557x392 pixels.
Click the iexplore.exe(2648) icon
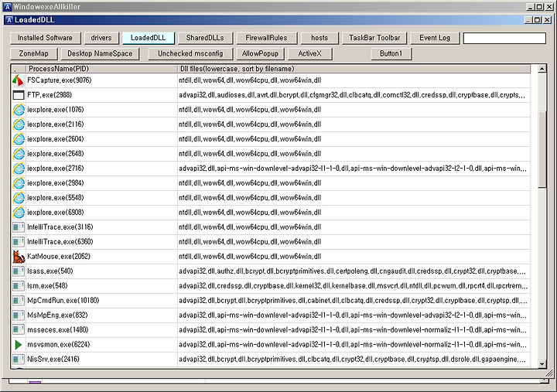19,154
